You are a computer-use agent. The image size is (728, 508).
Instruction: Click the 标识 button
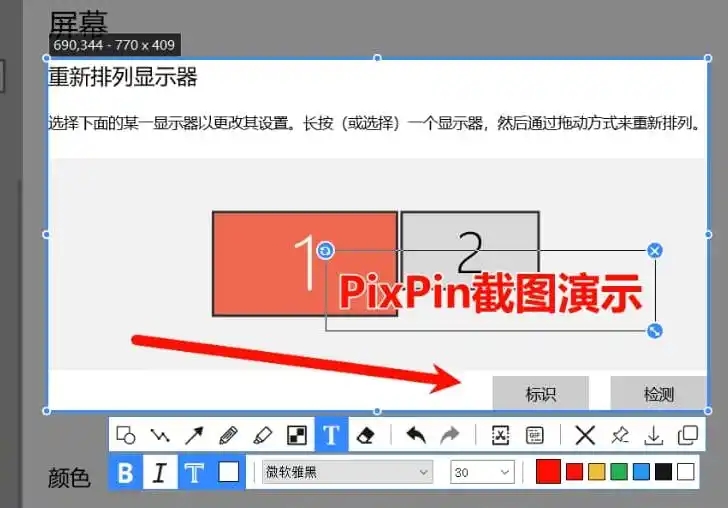pos(540,394)
